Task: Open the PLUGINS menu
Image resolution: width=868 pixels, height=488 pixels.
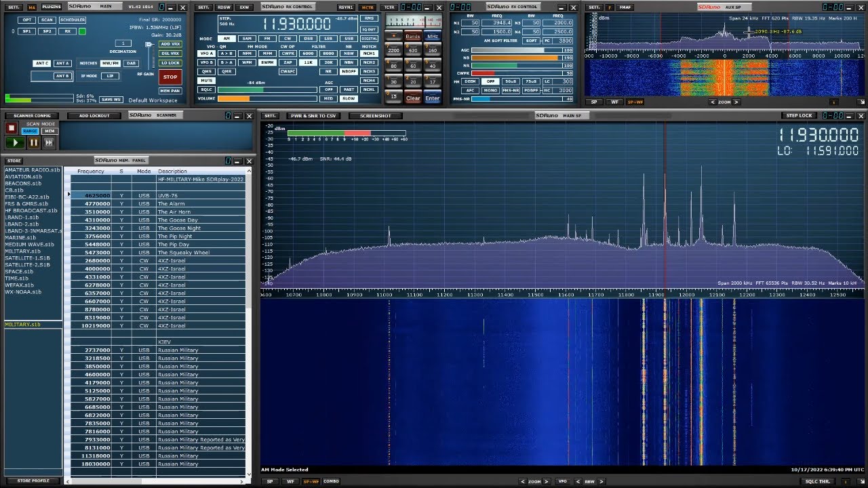Action: (51, 7)
